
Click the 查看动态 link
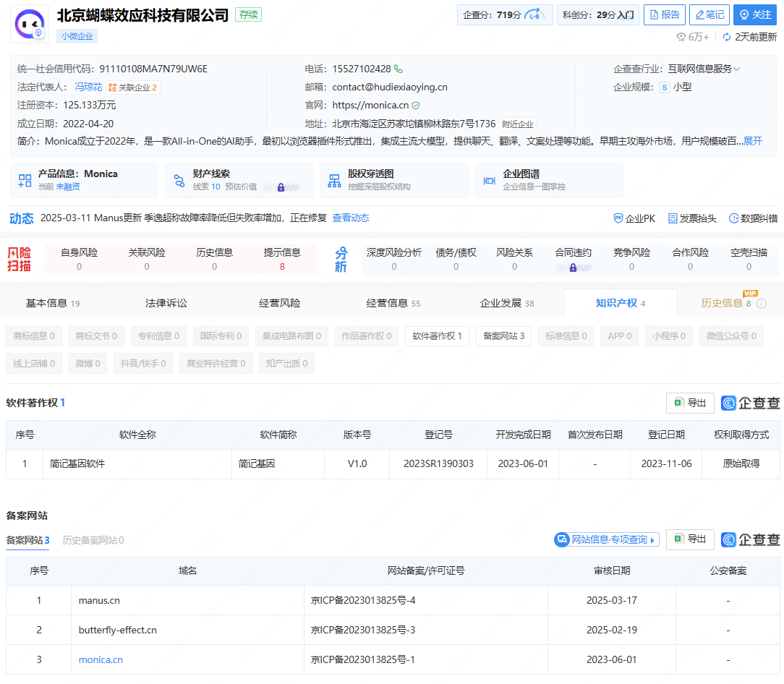[x=351, y=218]
